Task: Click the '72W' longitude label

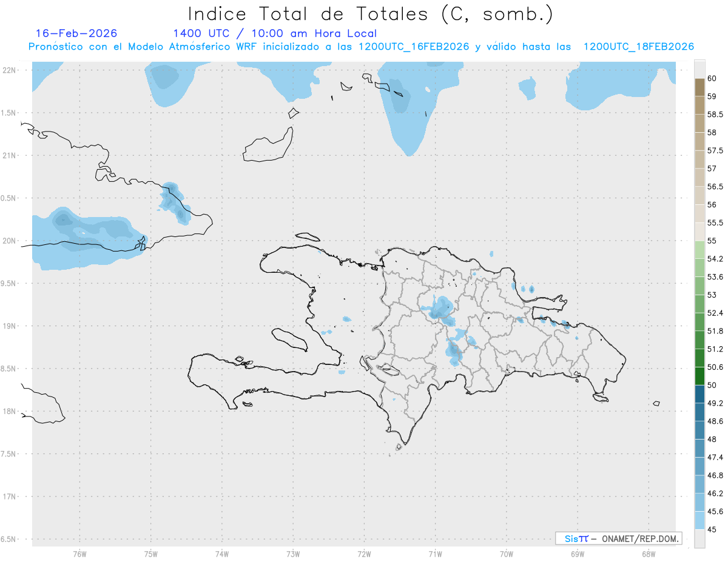Action: pyautogui.click(x=364, y=554)
